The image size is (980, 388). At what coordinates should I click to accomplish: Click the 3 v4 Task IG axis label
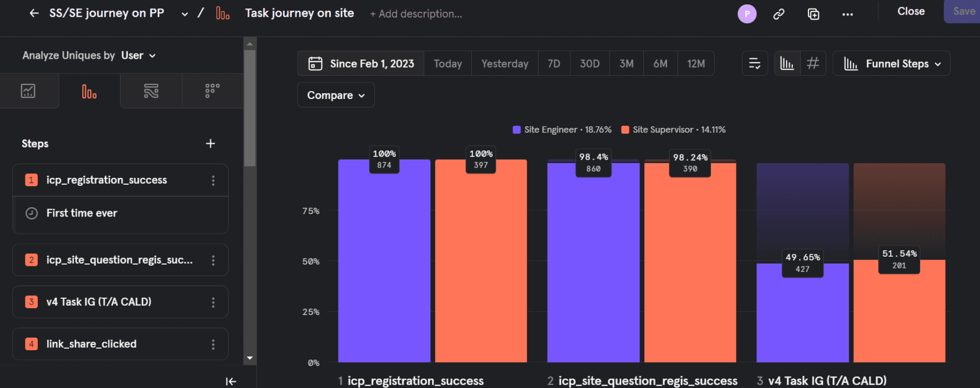coord(822,381)
